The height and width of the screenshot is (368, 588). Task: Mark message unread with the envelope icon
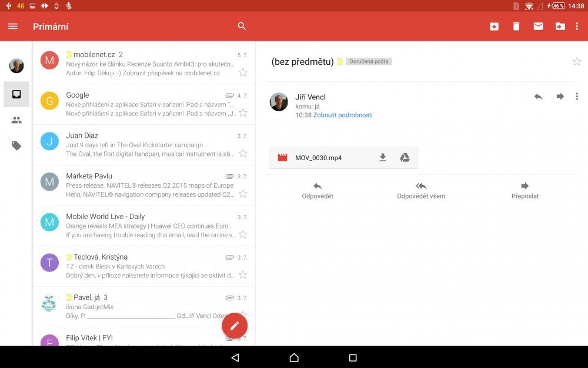point(538,26)
